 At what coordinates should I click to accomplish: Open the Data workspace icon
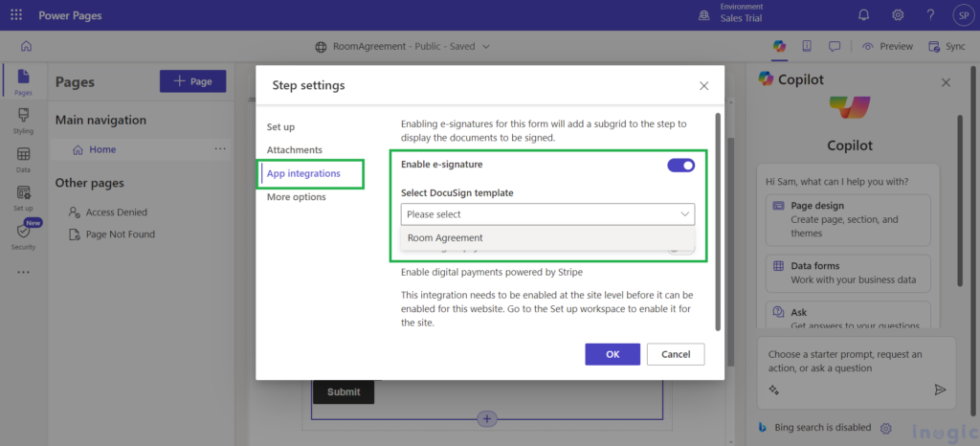pyautogui.click(x=23, y=159)
